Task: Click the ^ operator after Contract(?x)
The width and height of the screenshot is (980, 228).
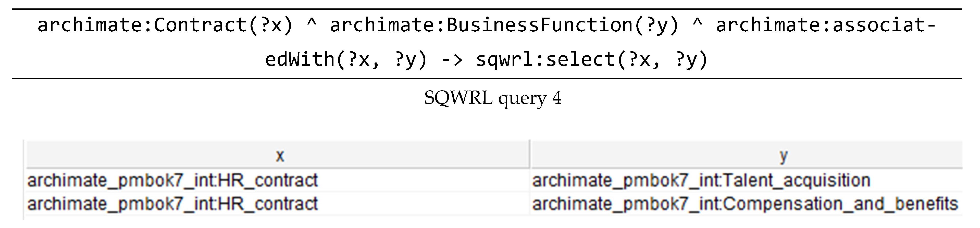Action: coord(312,23)
